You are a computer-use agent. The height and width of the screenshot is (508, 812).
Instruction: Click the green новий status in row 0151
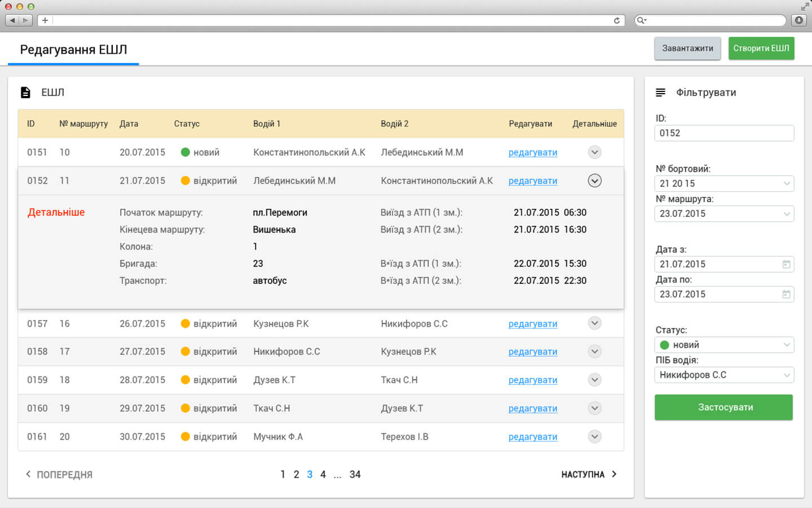200,152
